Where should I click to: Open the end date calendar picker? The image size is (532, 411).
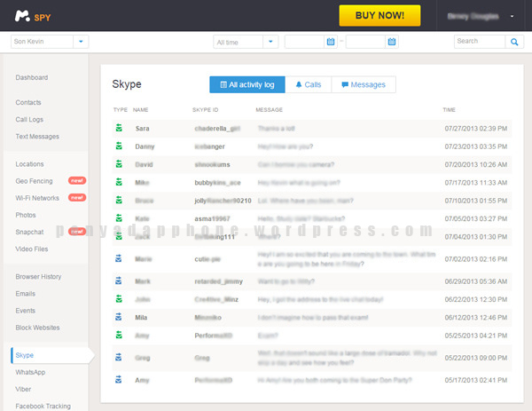coord(391,42)
